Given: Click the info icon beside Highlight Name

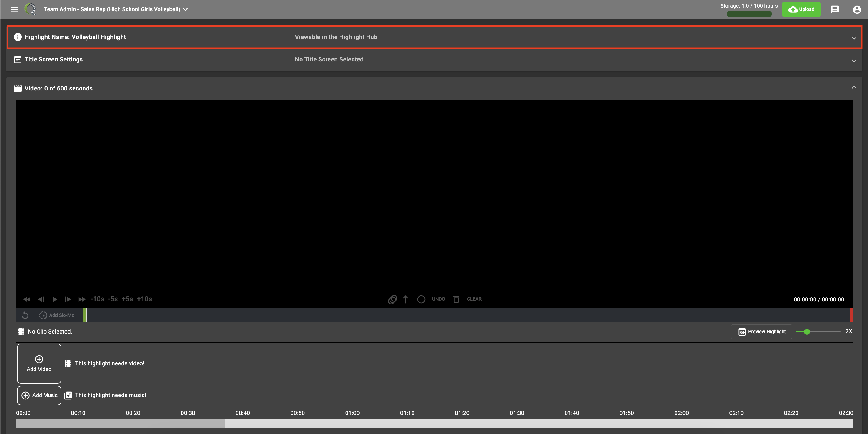Looking at the screenshot, I should 18,37.
